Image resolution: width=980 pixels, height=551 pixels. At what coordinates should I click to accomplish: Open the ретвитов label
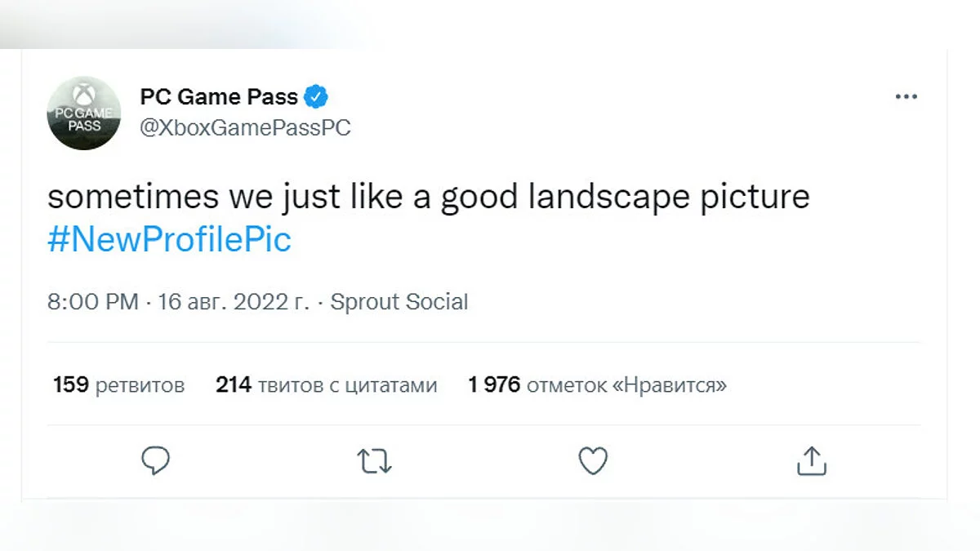click(140, 384)
